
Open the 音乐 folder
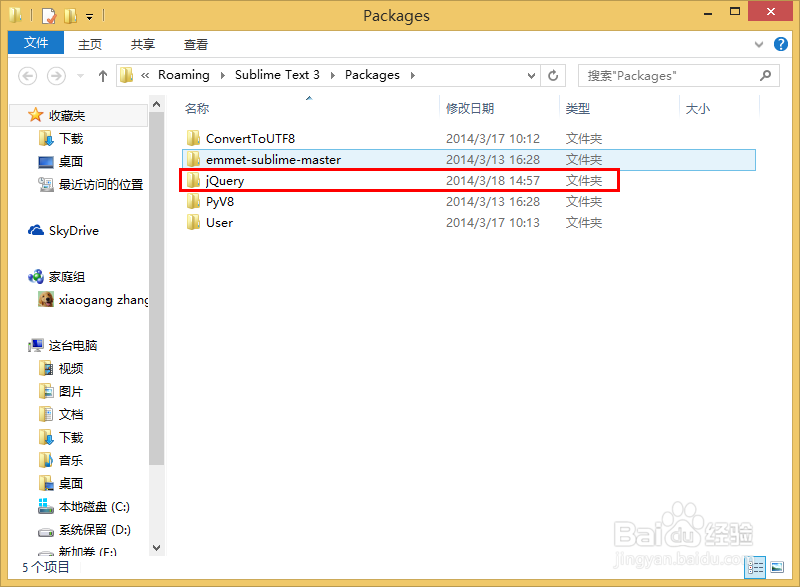pos(61,461)
